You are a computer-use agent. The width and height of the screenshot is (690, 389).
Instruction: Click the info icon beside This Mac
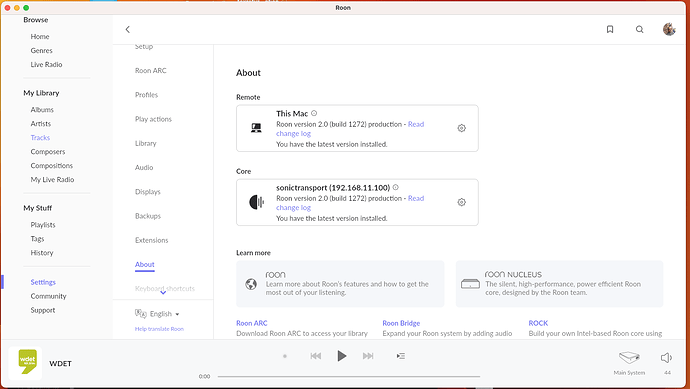coord(314,113)
